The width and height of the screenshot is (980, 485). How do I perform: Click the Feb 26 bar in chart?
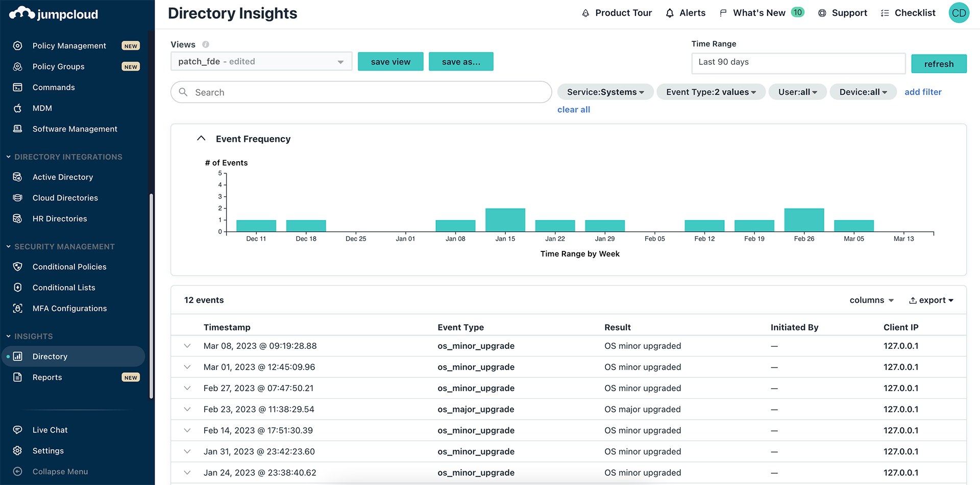804,220
